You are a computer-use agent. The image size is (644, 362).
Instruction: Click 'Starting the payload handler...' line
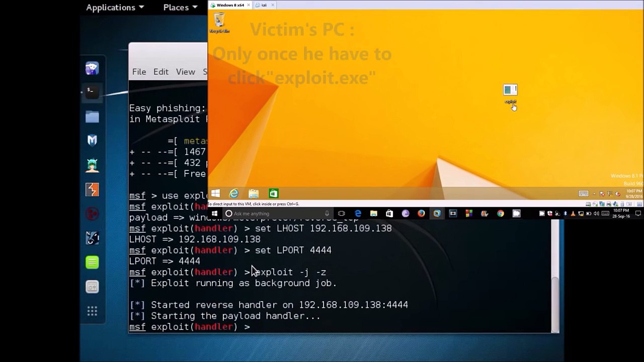225,316
